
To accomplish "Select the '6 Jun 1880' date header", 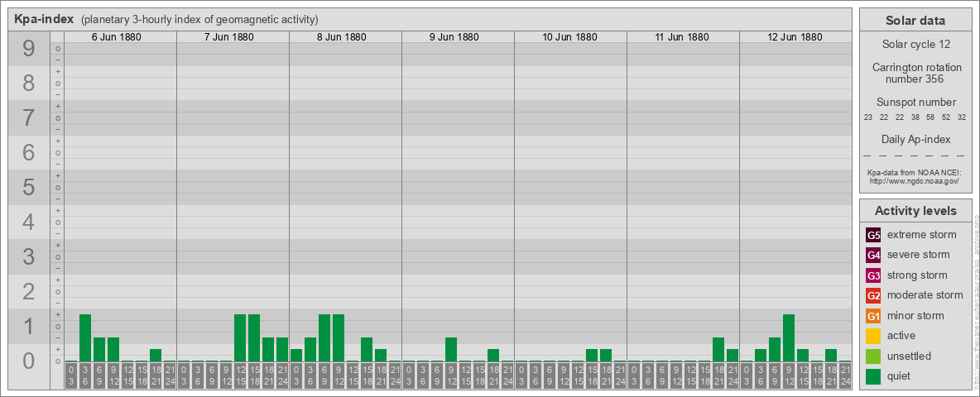I will [116, 37].
